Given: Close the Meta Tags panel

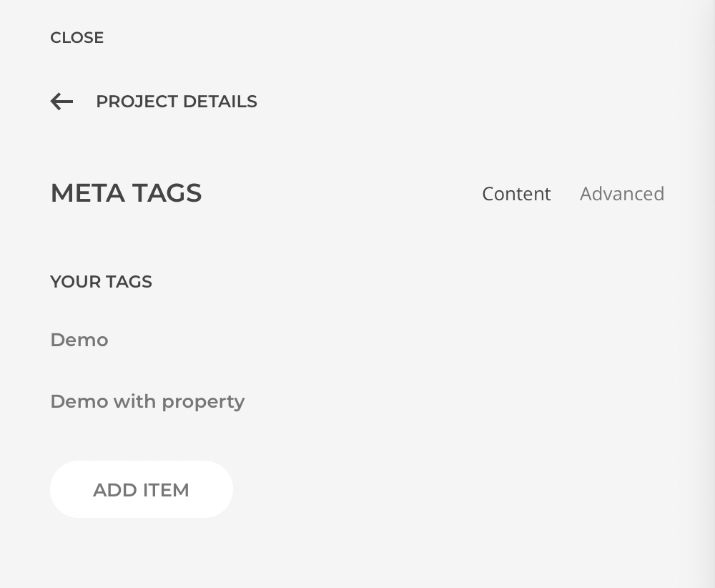Looking at the screenshot, I should point(77,38).
